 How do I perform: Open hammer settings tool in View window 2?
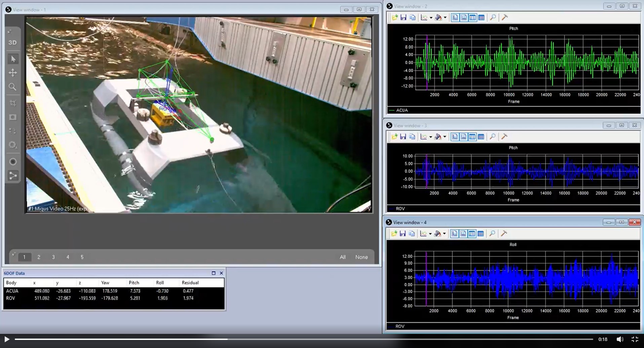[504, 17]
